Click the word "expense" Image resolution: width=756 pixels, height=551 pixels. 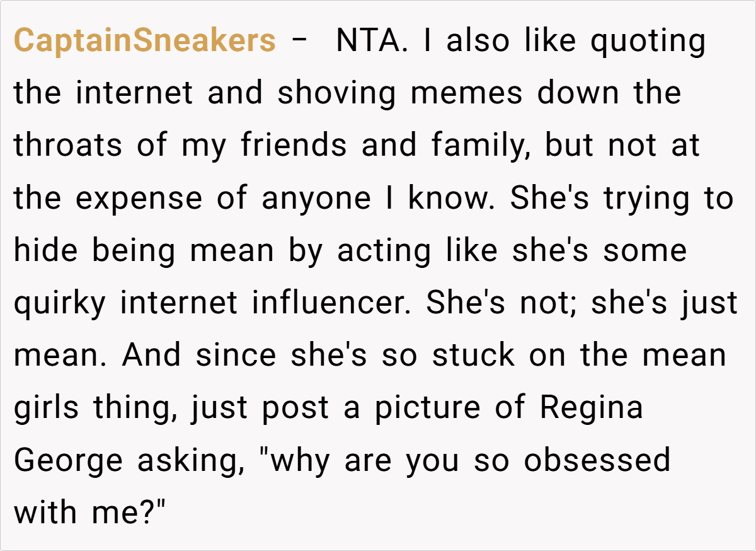(140, 199)
